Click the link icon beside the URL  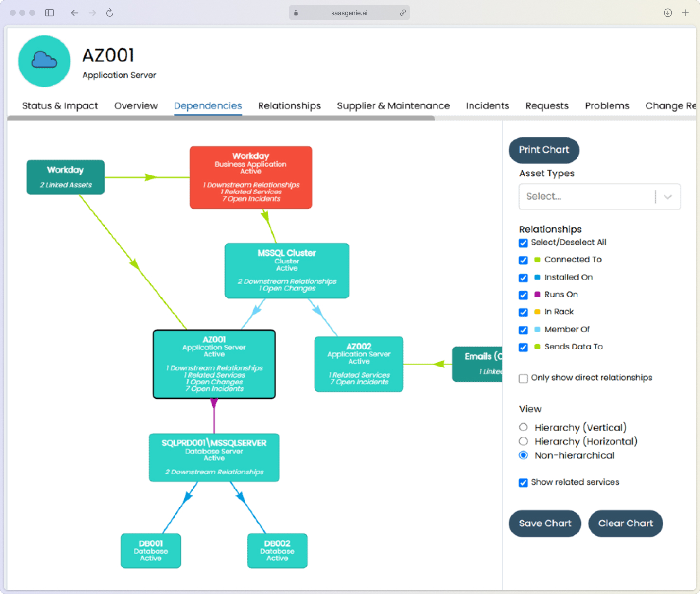(x=403, y=13)
